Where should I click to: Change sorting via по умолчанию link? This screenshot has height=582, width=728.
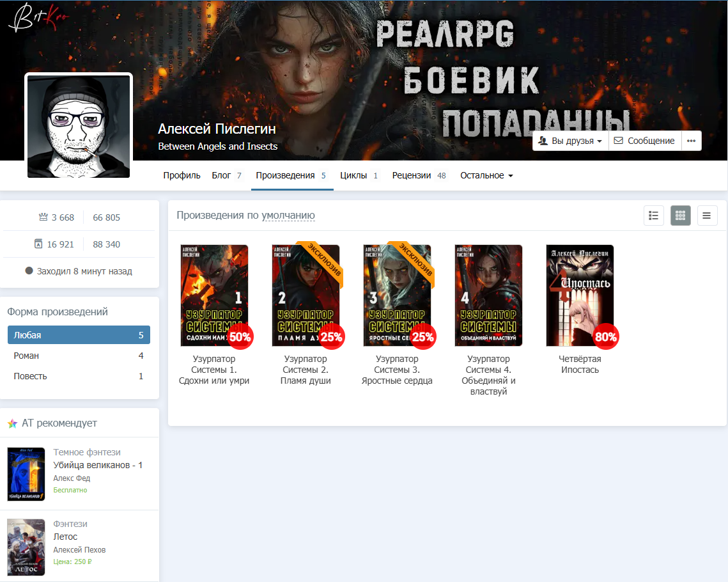click(288, 216)
